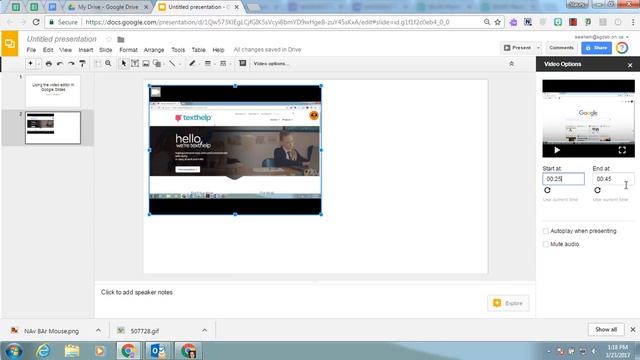Open the File menu
This screenshot has height=360, width=640.
[x=31, y=50]
